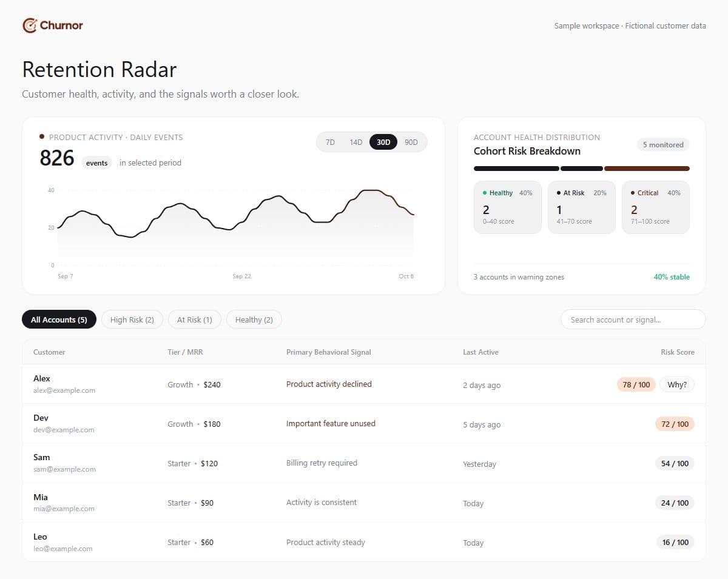Open the Critical 40% cohort card
This screenshot has height=579, width=728.
[656, 207]
